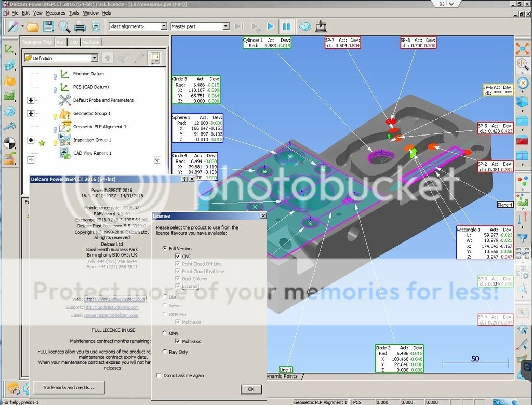Click the Resize to fit view icon
This screenshot has height=405, width=532.
[x=522, y=48]
